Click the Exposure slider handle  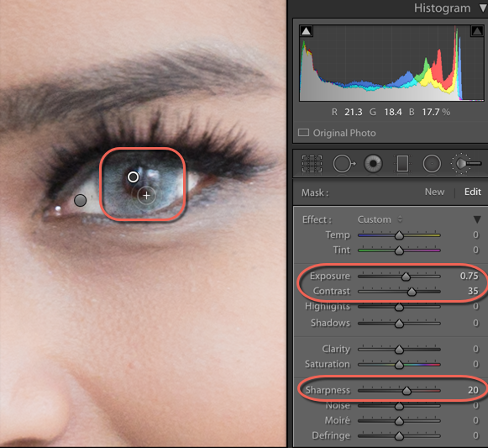(406, 277)
